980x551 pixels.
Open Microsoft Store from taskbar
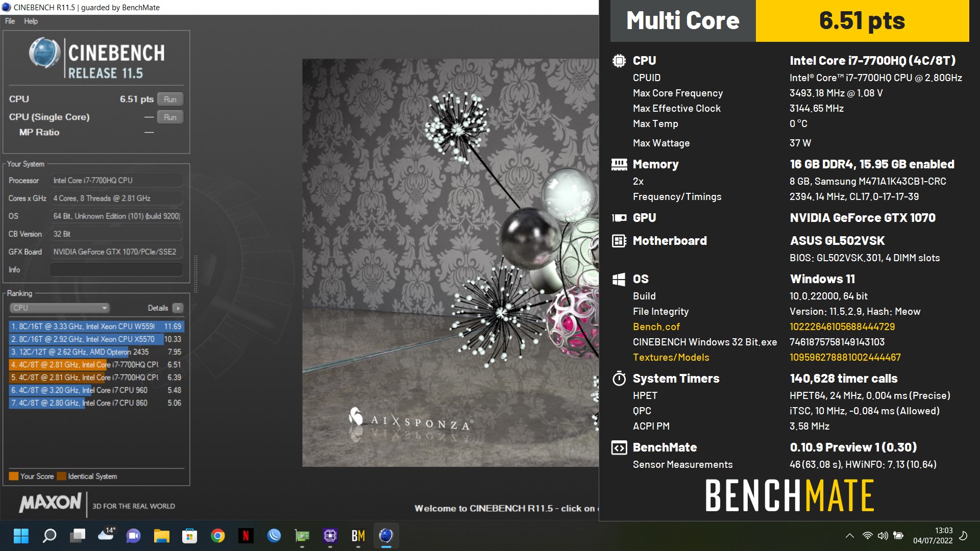click(x=190, y=536)
